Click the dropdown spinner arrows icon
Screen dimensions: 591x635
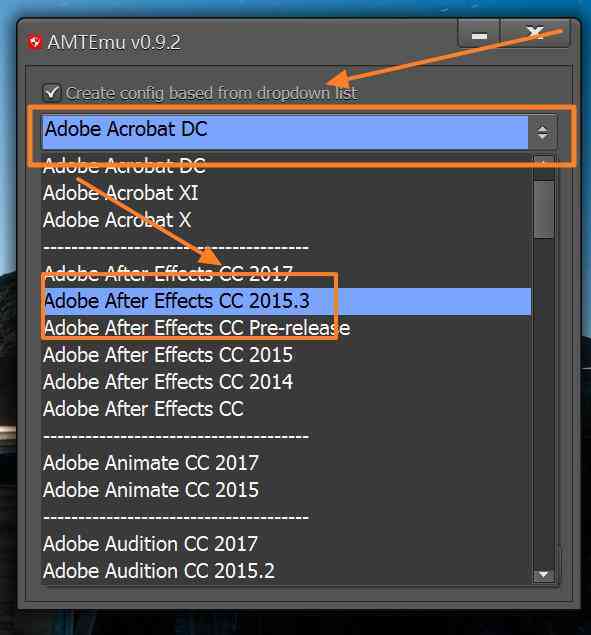[542, 132]
